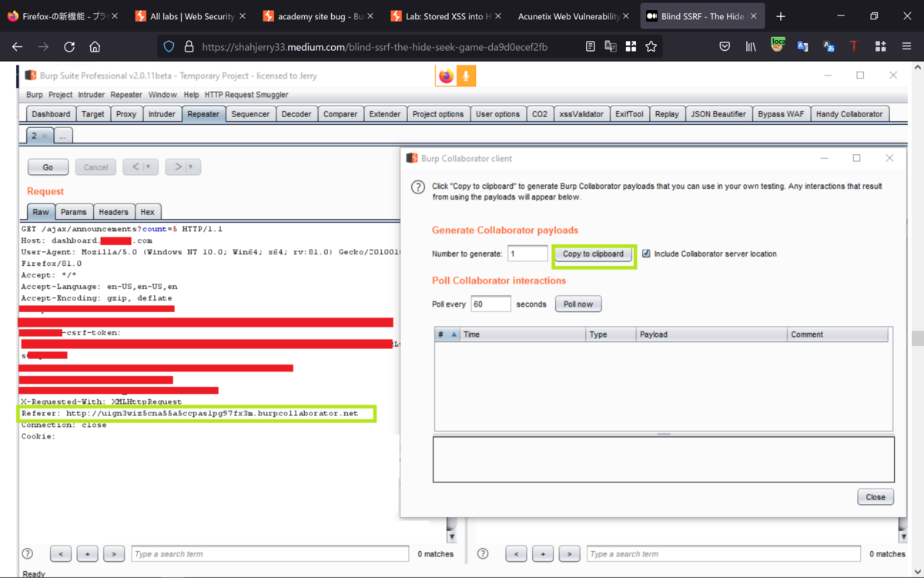This screenshot has height=578, width=924.
Task: Click the Type column header
Action: click(x=611, y=334)
